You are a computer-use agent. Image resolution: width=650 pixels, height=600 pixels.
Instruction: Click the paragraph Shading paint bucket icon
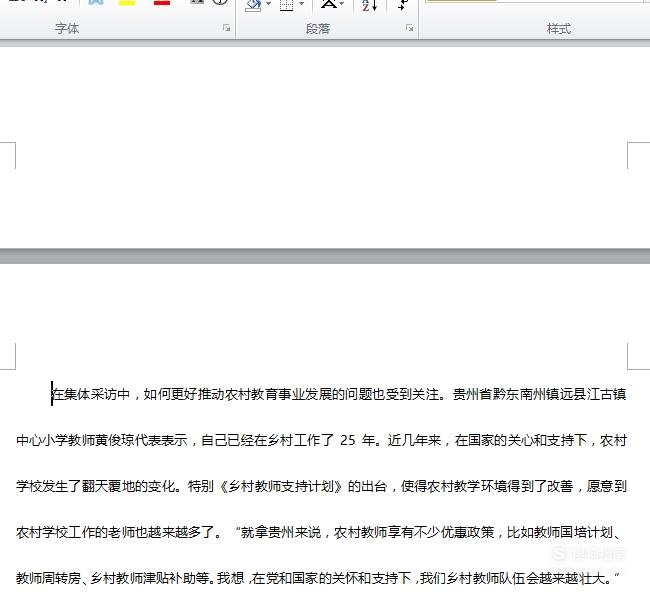253,4
